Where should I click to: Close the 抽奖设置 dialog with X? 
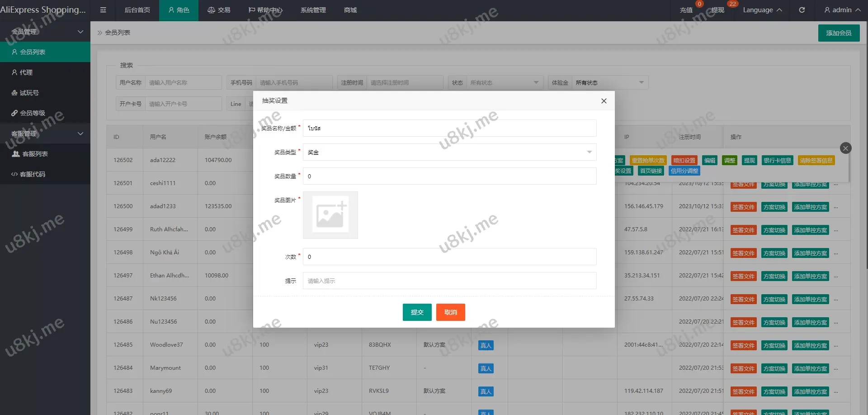pos(604,101)
